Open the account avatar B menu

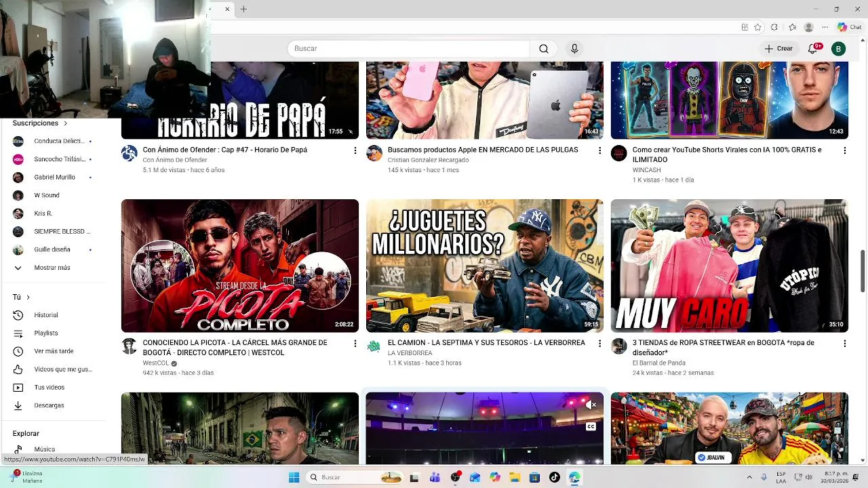pyautogui.click(x=839, y=49)
